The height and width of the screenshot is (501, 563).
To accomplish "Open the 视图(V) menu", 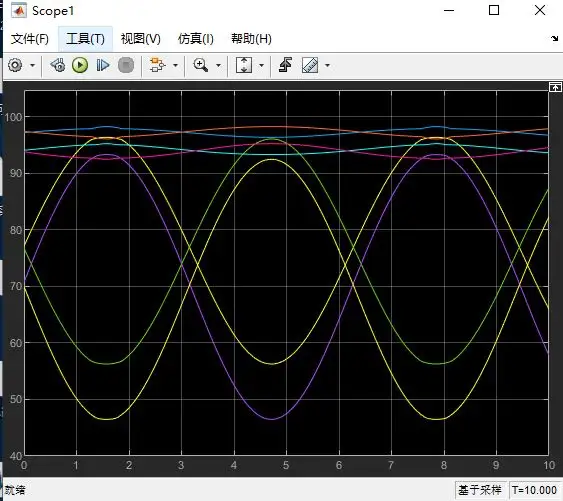I will tap(140, 39).
